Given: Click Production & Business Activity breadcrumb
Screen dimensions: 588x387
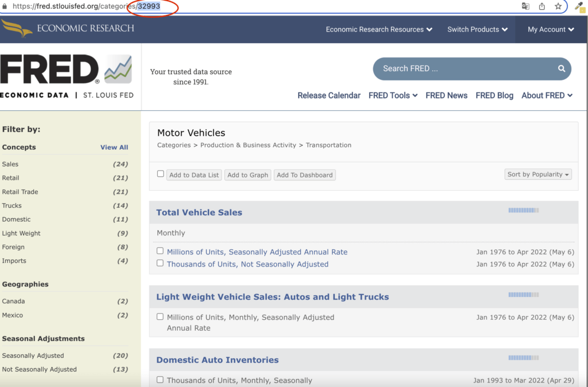Looking at the screenshot, I should pos(248,145).
